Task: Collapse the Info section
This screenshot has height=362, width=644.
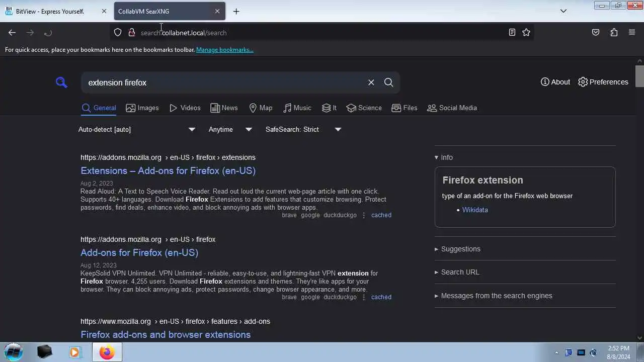Action: coord(444,157)
